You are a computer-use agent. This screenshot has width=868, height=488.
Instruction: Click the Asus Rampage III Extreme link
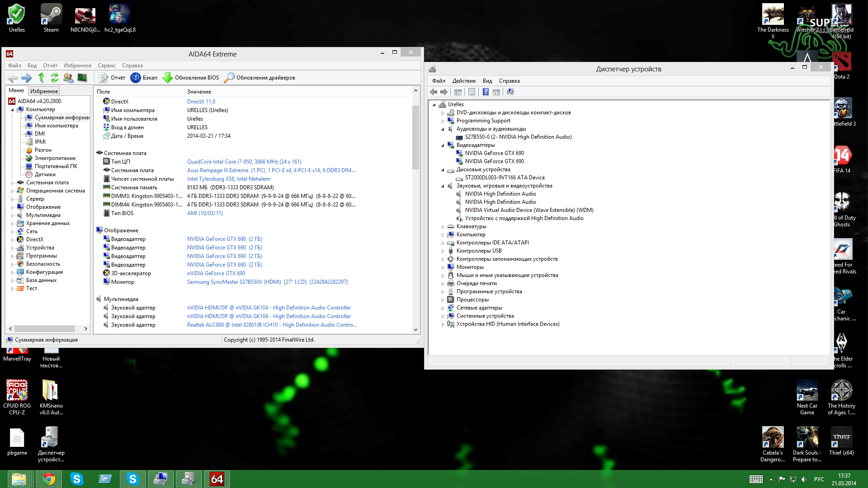(217, 170)
